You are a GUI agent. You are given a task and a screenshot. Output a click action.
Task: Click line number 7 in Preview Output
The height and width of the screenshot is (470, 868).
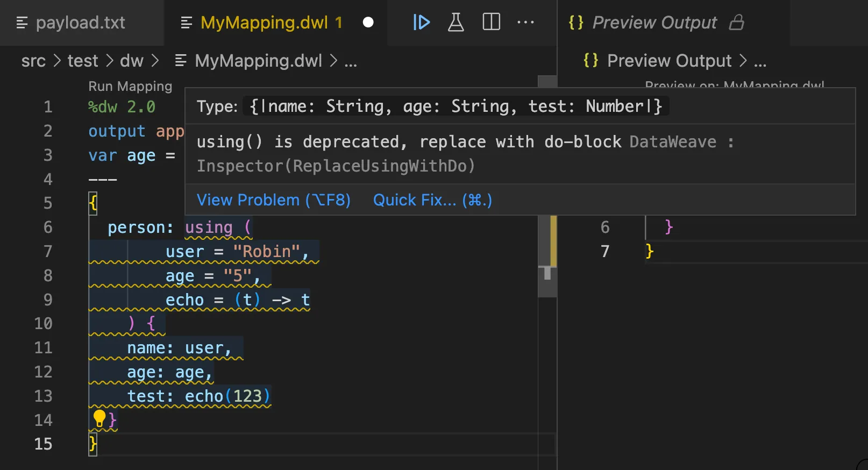coord(605,251)
